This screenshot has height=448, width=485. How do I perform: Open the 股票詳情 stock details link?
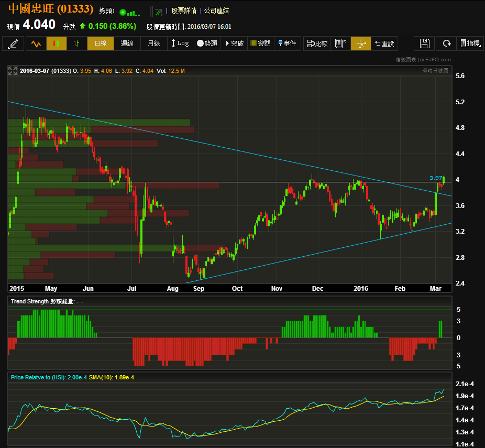(184, 11)
